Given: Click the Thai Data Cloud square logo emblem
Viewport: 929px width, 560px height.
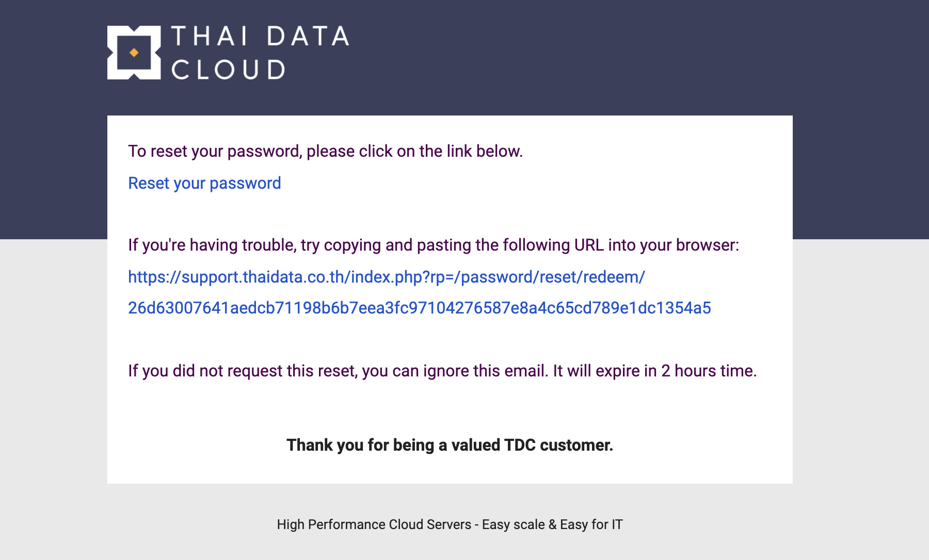Looking at the screenshot, I should pyautogui.click(x=134, y=53).
